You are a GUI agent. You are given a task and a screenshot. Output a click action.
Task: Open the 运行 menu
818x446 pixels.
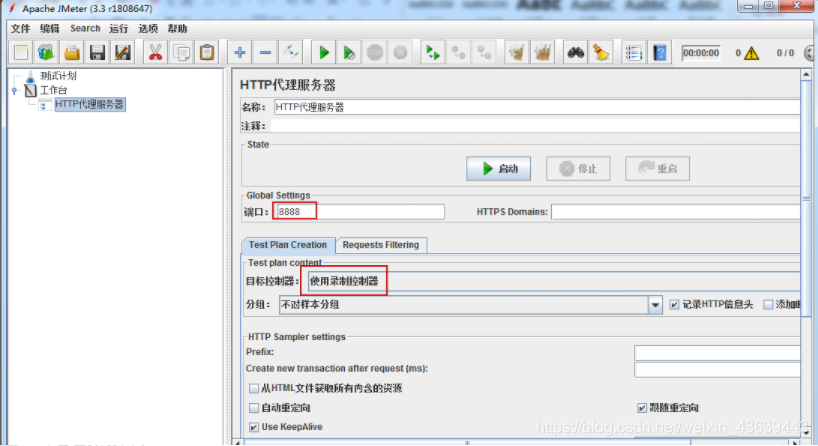click(x=118, y=28)
